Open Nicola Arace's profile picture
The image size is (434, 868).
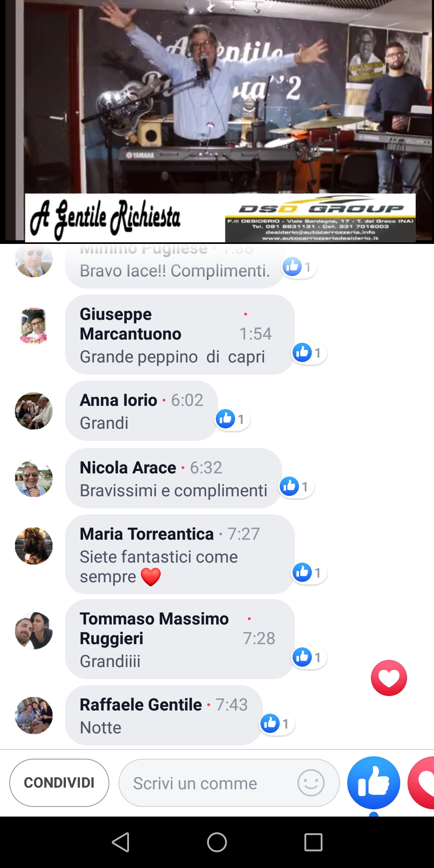click(x=34, y=479)
